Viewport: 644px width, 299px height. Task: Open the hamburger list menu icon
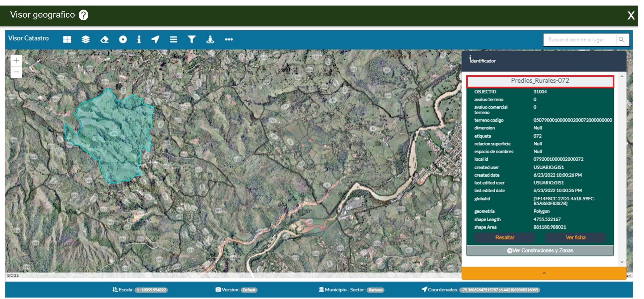[173, 39]
